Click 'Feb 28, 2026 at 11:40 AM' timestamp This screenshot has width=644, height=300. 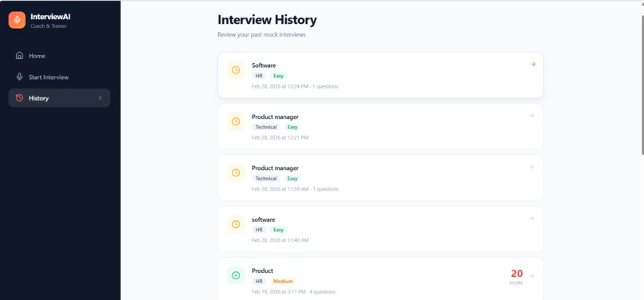(x=280, y=240)
